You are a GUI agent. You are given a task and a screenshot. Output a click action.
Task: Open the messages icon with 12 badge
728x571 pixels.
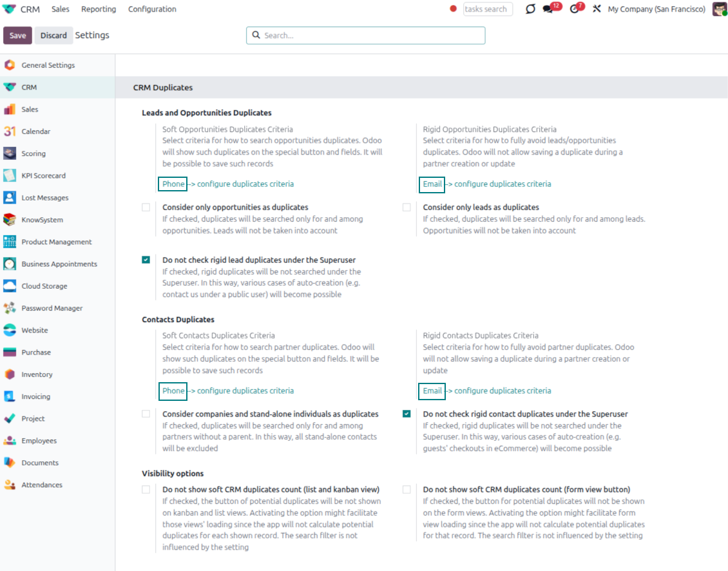click(x=549, y=9)
